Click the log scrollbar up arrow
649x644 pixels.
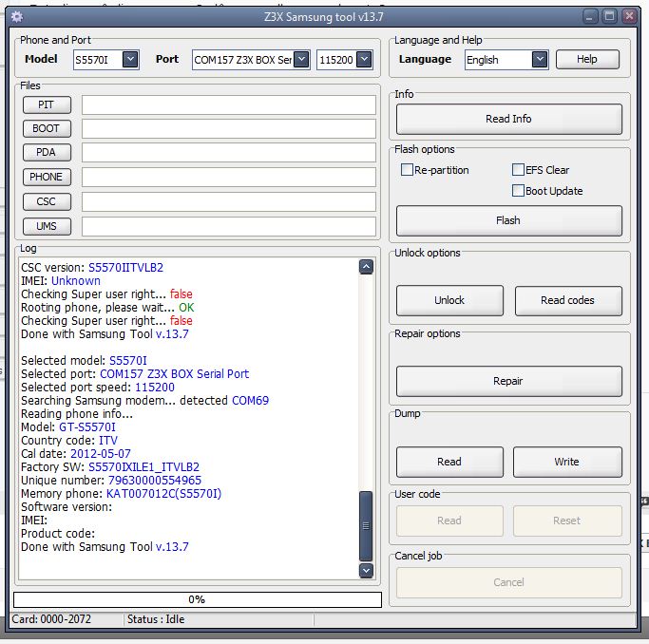click(x=366, y=267)
